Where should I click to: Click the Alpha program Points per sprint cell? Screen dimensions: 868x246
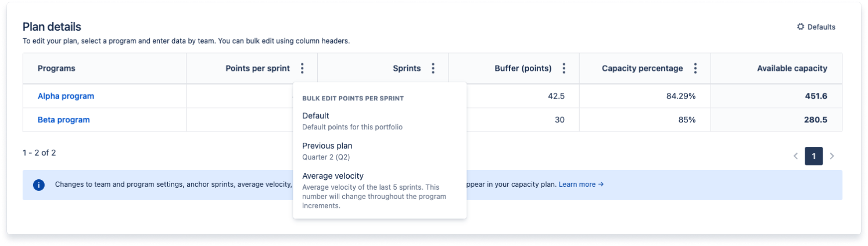[x=252, y=96]
